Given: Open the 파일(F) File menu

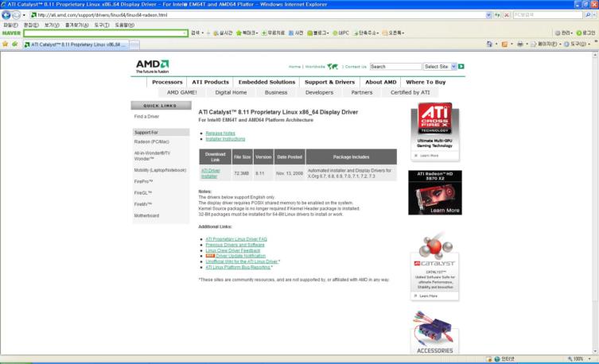Looking at the screenshot, I should click(x=10, y=25).
